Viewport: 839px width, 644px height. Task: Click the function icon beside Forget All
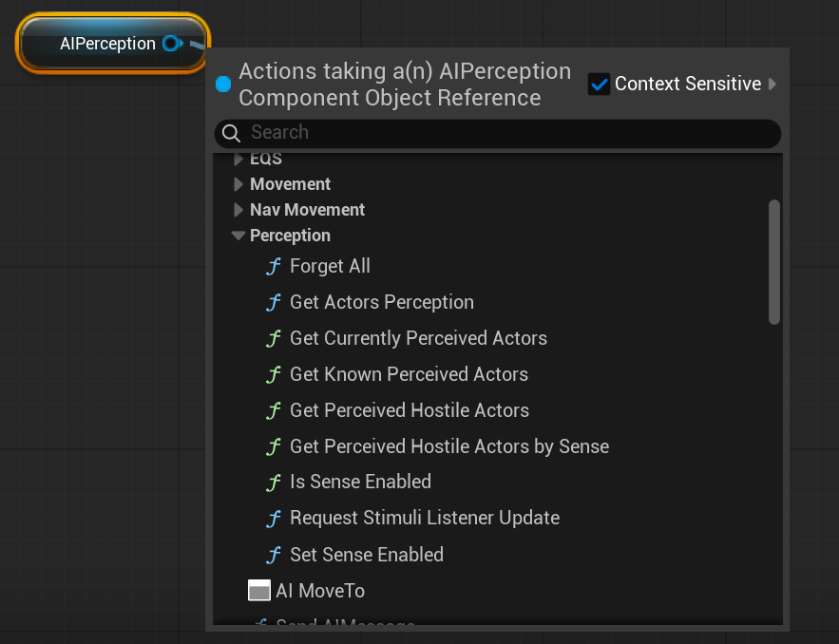point(274,266)
